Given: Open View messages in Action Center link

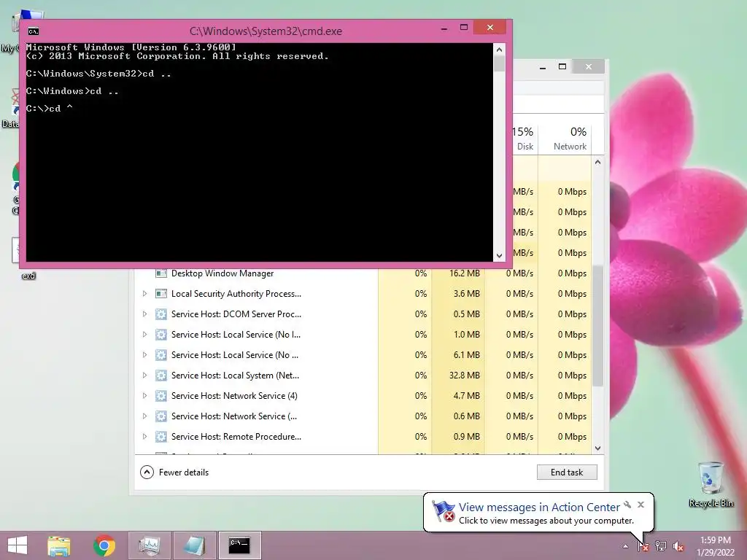Looking at the screenshot, I should tap(539, 507).
